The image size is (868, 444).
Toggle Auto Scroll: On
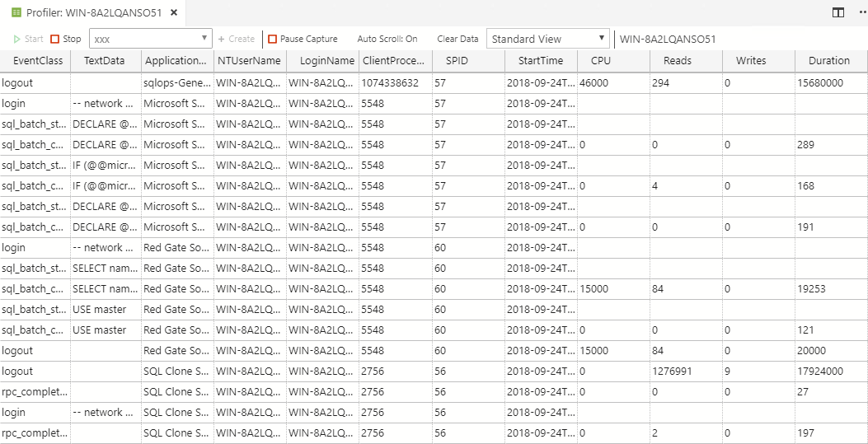point(387,39)
